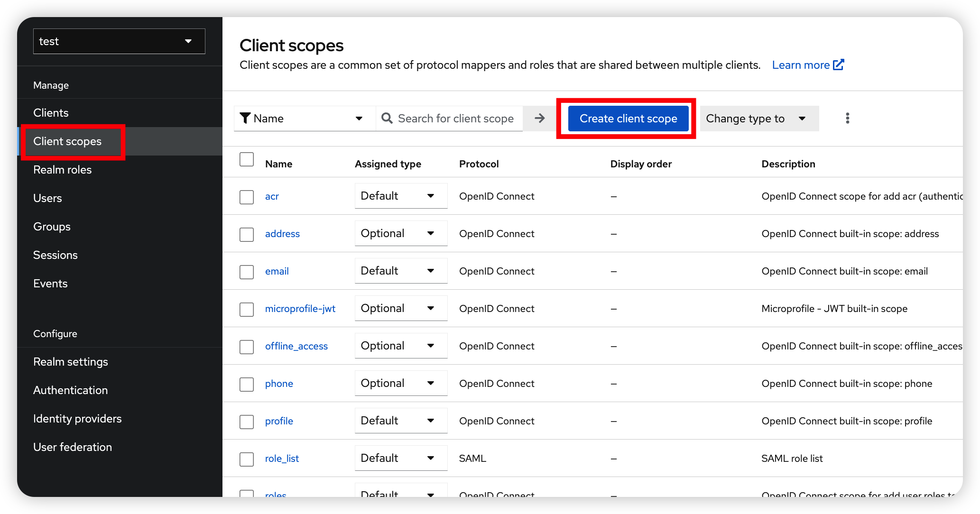
Task: Open the kebab options menu
Action: click(x=847, y=118)
